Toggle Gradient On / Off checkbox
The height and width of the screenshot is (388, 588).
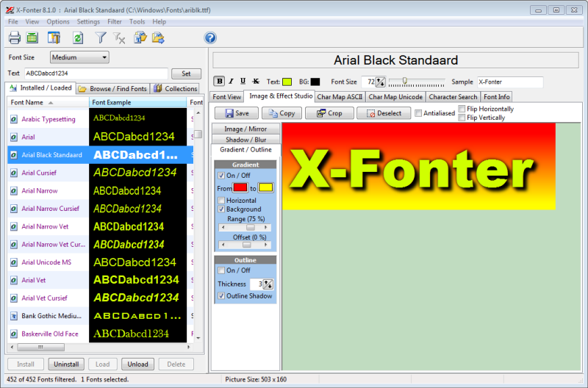point(221,176)
